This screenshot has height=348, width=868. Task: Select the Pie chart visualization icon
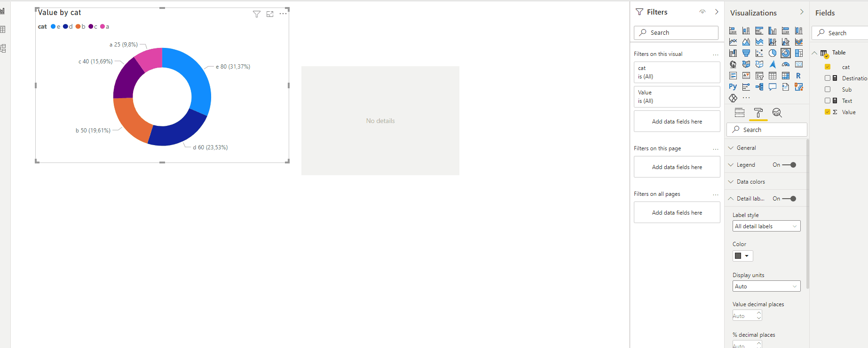(773, 53)
